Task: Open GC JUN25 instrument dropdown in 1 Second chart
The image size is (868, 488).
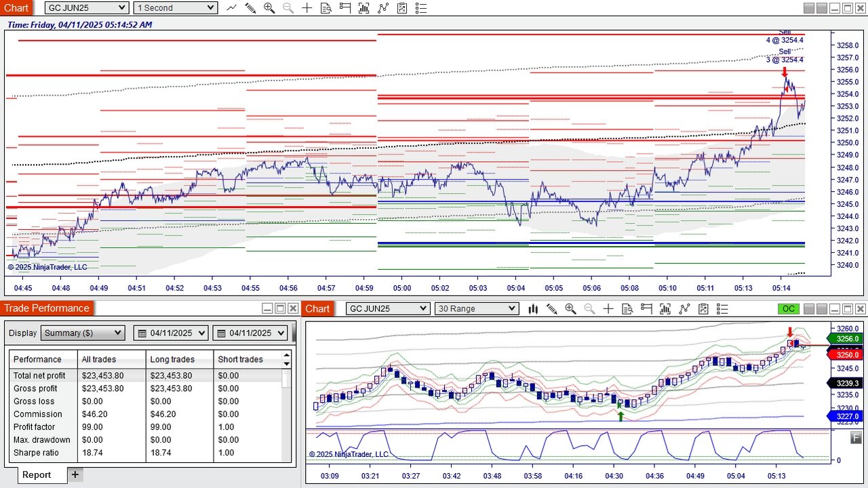Action: tap(87, 7)
